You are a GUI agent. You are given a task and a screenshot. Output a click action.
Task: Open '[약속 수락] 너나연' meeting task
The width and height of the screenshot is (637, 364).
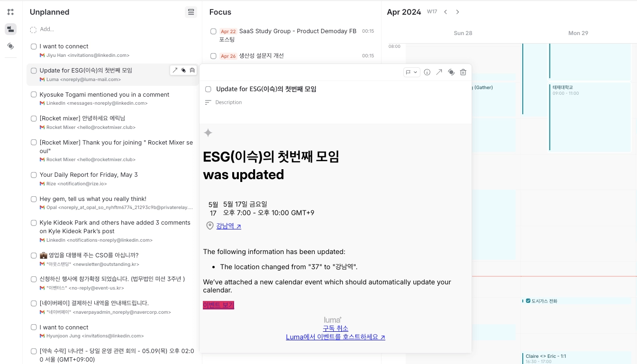click(x=117, y=355)
